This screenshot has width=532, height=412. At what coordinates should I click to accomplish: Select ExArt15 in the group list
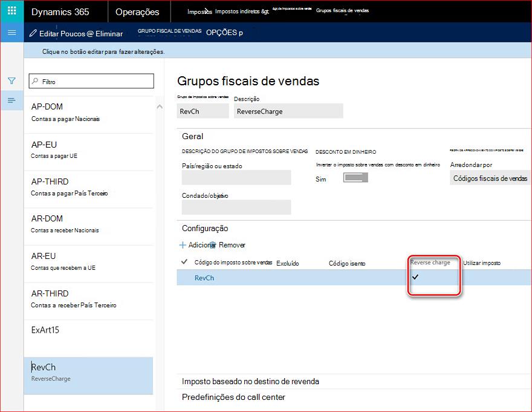88,338
